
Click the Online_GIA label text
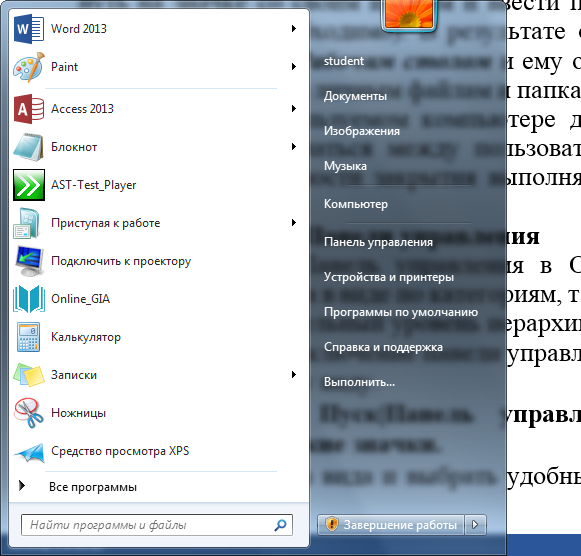[80, 299]
